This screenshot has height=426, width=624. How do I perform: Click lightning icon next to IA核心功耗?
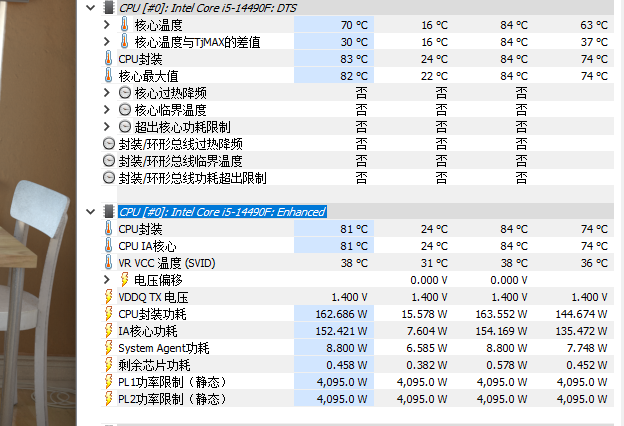(x=109, y=331)
